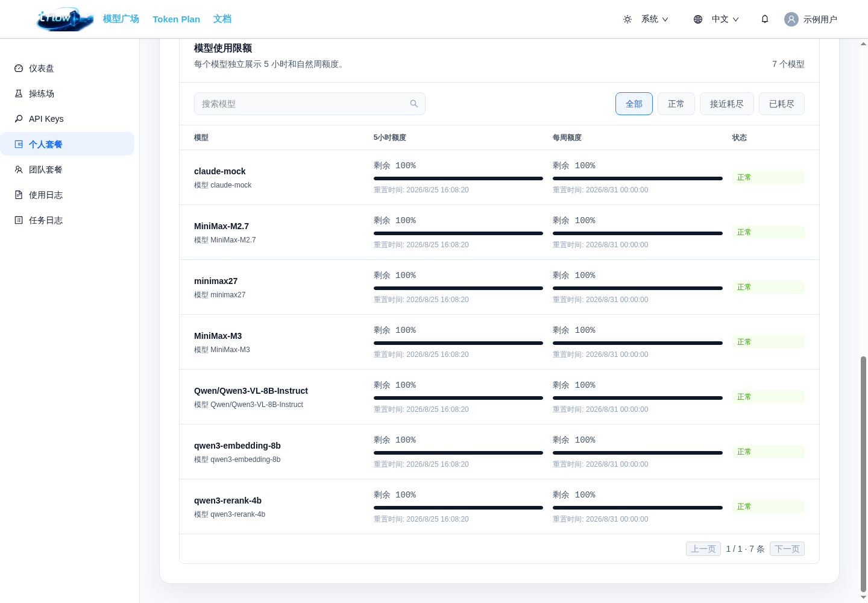Click the usage log document icon
This screenshot has height=603, width=868.
(19, 195)
